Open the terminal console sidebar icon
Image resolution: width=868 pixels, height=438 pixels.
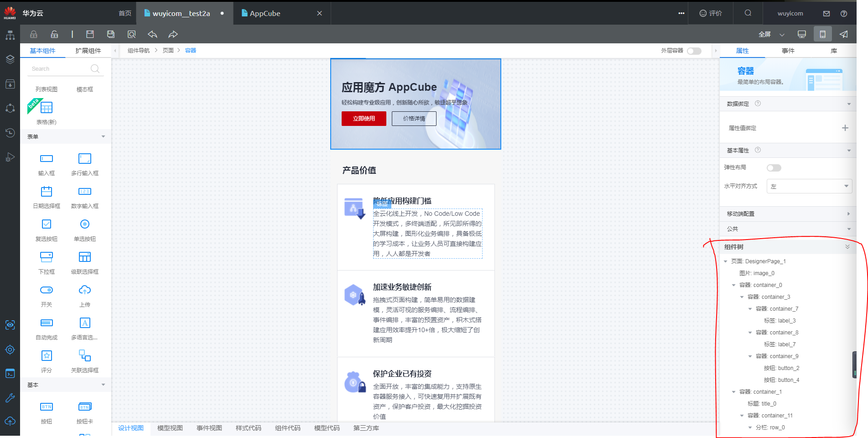click(10, 373)
